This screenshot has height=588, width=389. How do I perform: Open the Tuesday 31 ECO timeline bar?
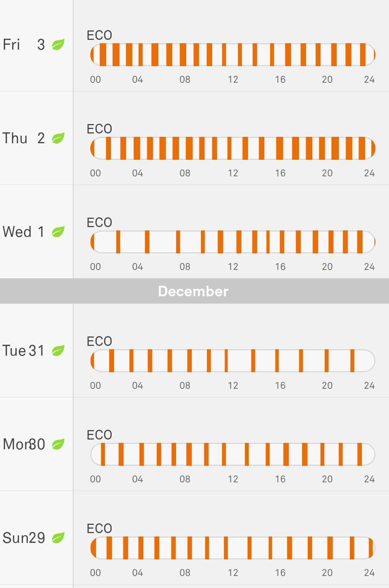(x=233, y=361)
